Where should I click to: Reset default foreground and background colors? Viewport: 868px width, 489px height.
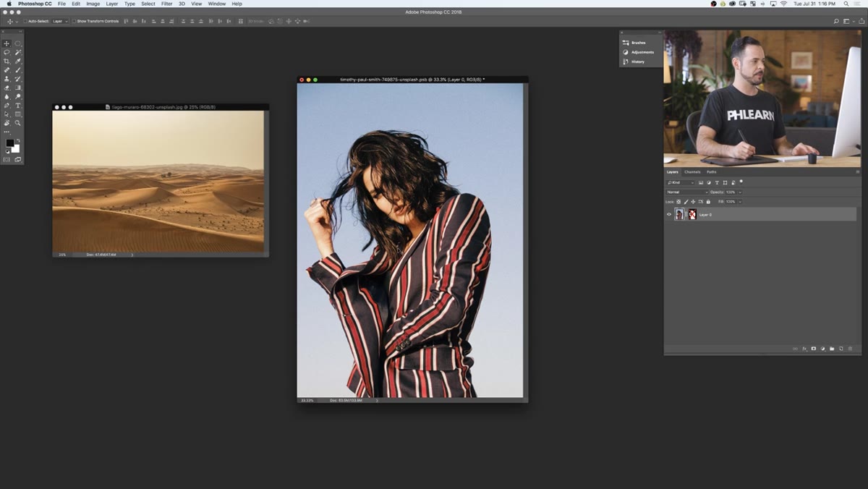pos(7,151)
